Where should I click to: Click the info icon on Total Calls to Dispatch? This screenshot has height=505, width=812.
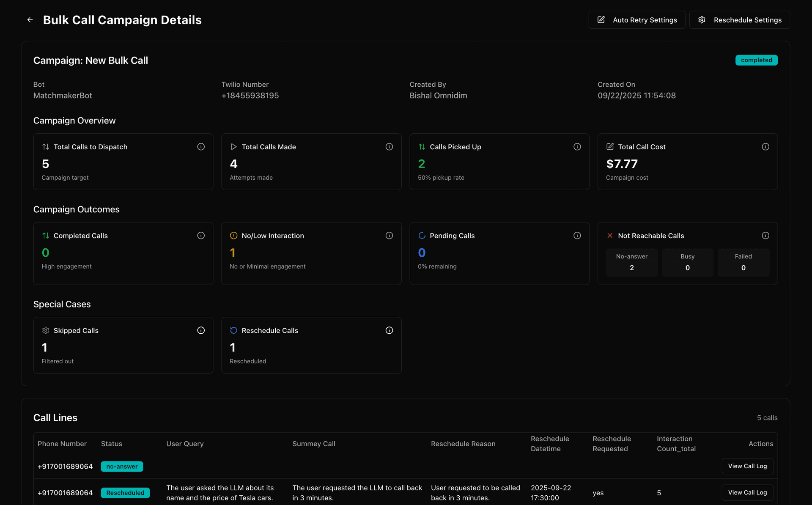click(201, 146)
